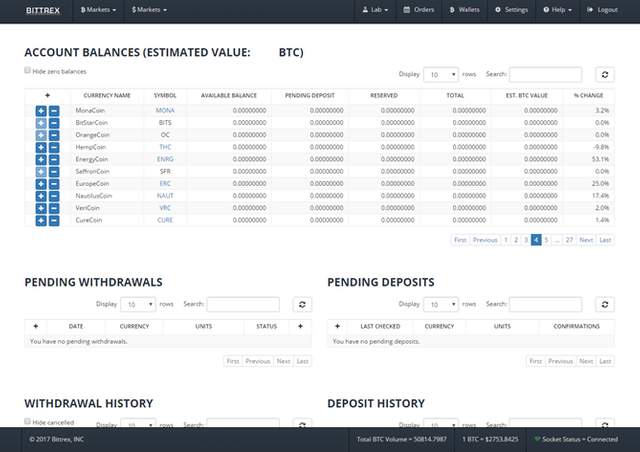Click the deposit plus icon for VeriCoin
This screenshot has width=640, height=452.
point(41,209)
